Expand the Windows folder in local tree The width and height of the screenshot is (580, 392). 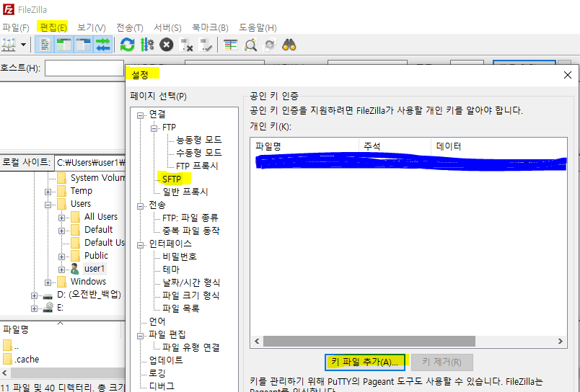coord(48,283)
